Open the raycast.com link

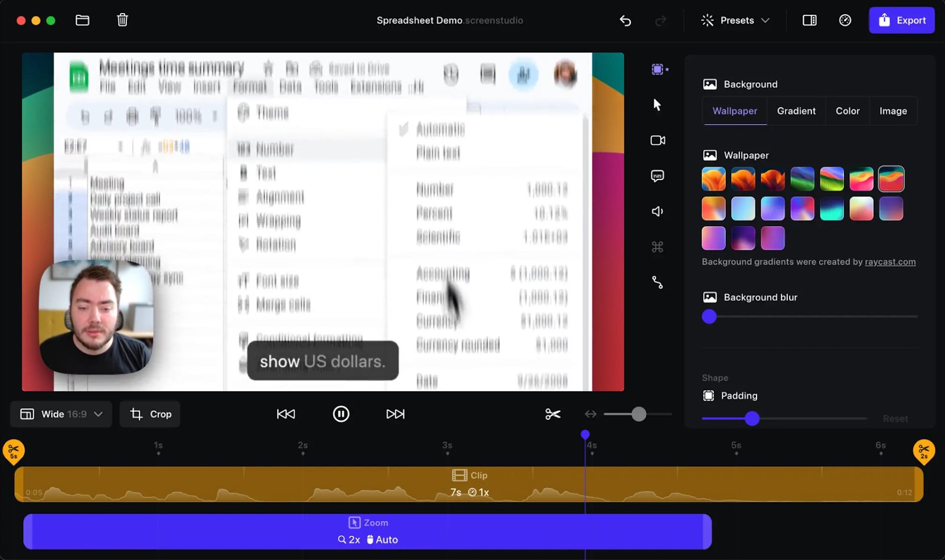coord(890,262)
